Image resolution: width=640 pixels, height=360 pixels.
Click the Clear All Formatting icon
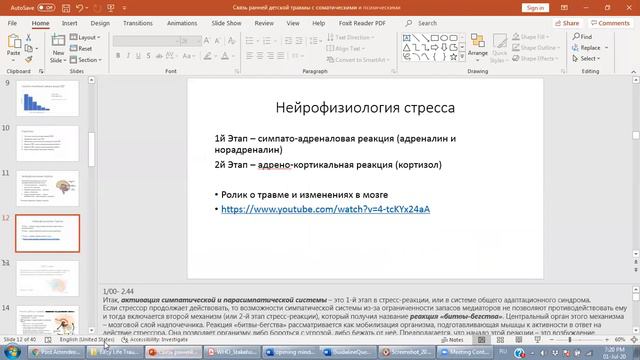click(231, 41)
